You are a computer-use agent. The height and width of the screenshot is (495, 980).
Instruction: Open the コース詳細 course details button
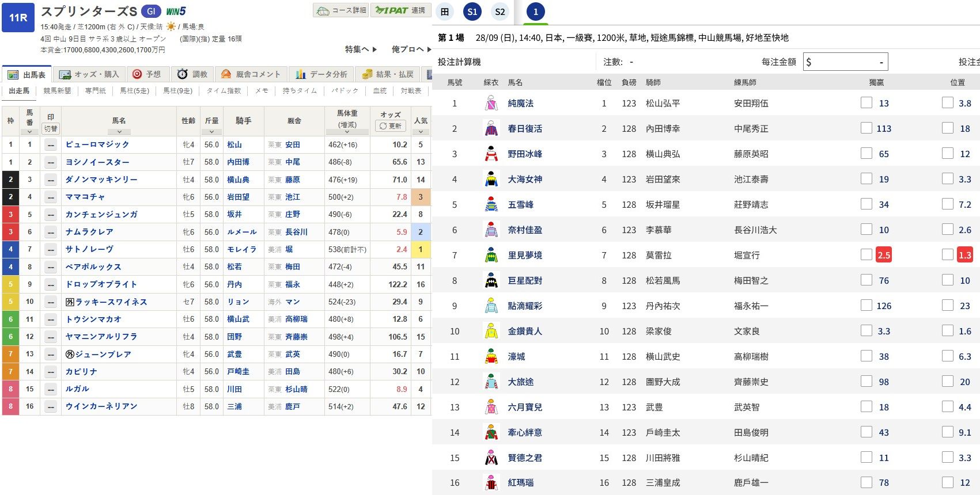(x=340, y=10)
